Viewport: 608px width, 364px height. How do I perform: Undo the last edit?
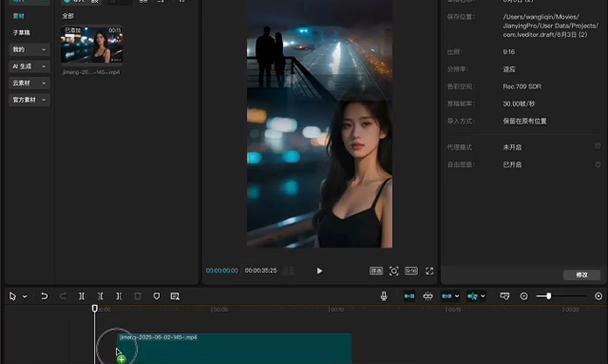point(44,296)
